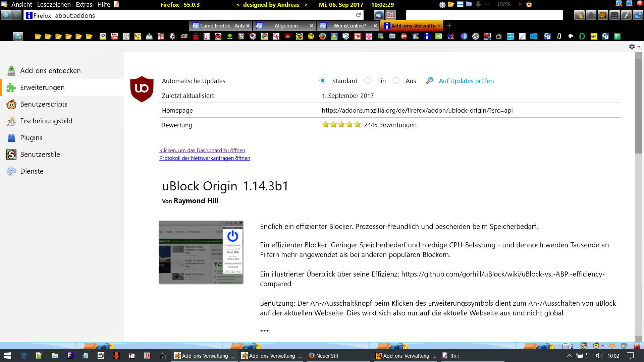This screenshot has height=362, width=644.
Task: Switch to the Wer ist online? tab
Action: pos(349,26)
